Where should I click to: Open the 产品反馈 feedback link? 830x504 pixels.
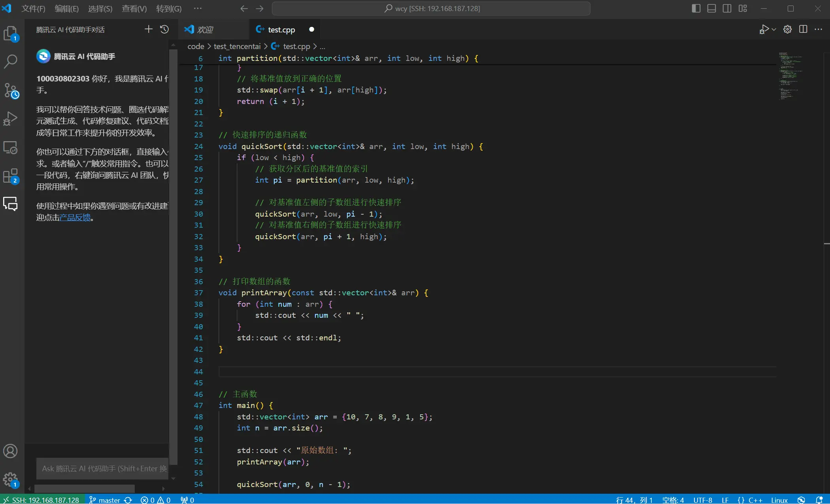tap(75, 217)
